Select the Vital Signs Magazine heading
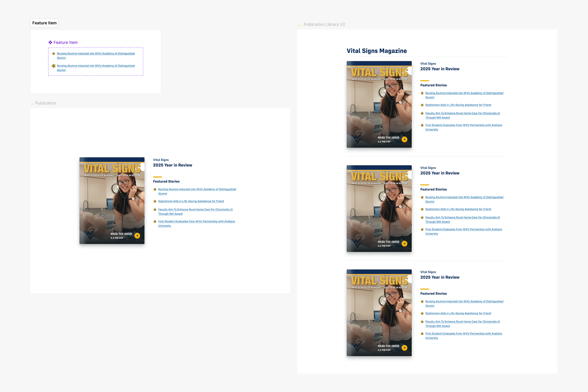 click(377, 51)
